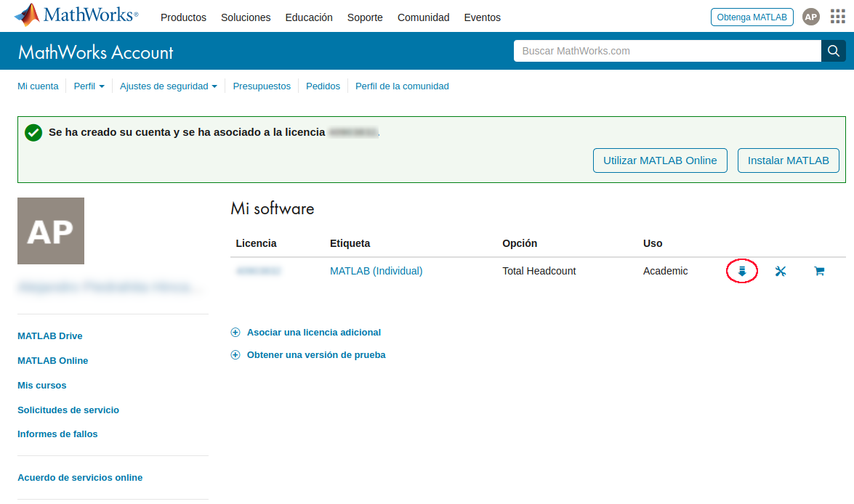Click the Etiqueta column header
Screen dimensions: 854x504
point(350,243)
